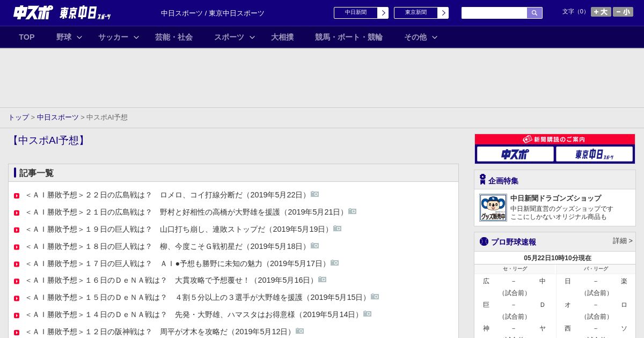The image size is (644, 338).
Task: Expand the 野球 navigation dropdown
Action: [69, 37]
